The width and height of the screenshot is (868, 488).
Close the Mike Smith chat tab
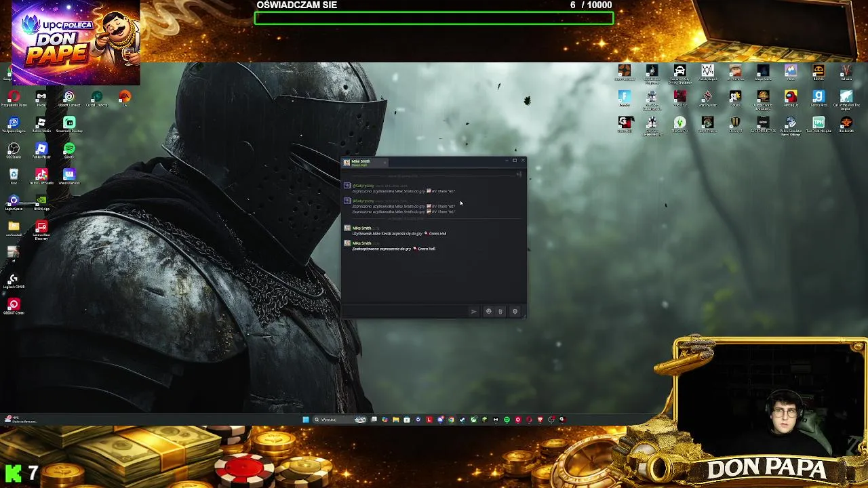pyautogui.click(x=384, y=163)
